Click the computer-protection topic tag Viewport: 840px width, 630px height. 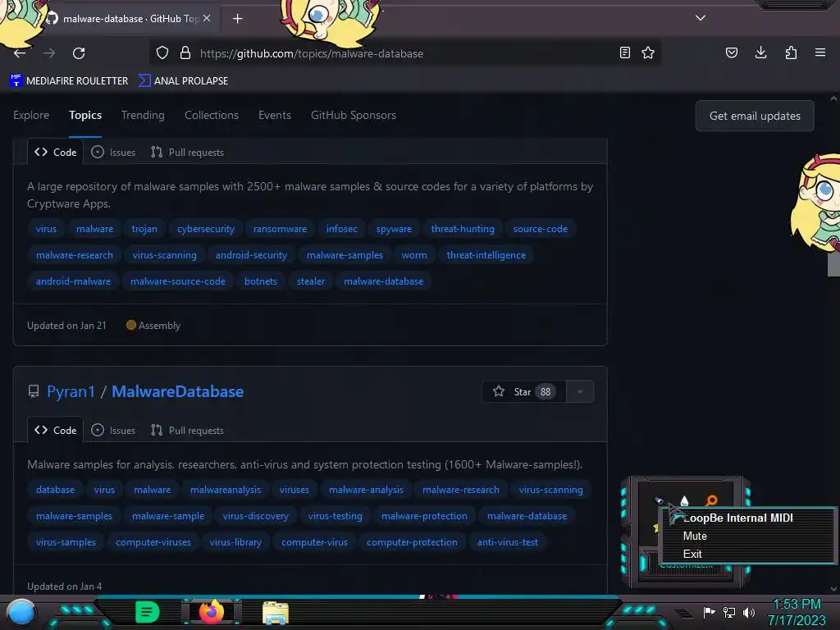point(412,542)
